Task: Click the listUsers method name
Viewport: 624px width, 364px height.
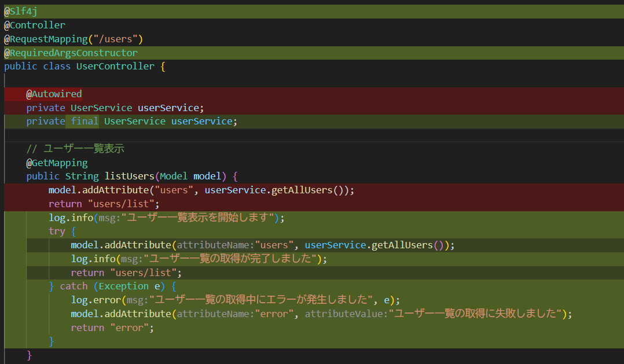Action: coord(129,177)
